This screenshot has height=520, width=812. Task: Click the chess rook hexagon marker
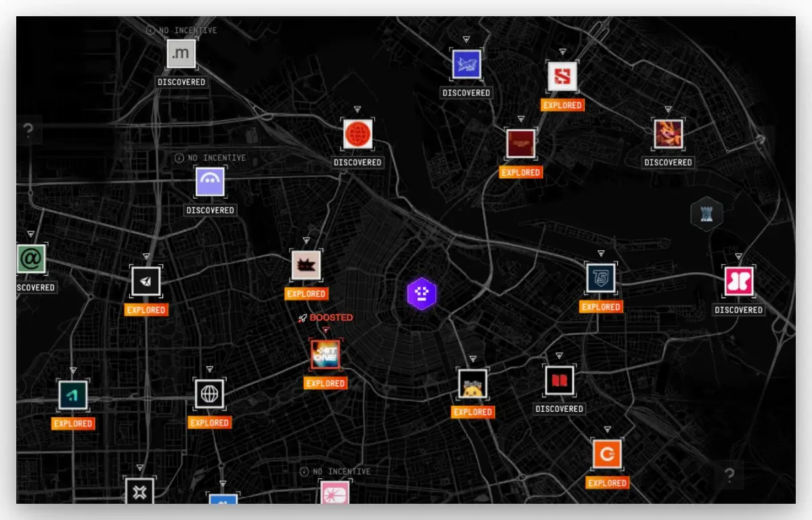tap(707, 215)
